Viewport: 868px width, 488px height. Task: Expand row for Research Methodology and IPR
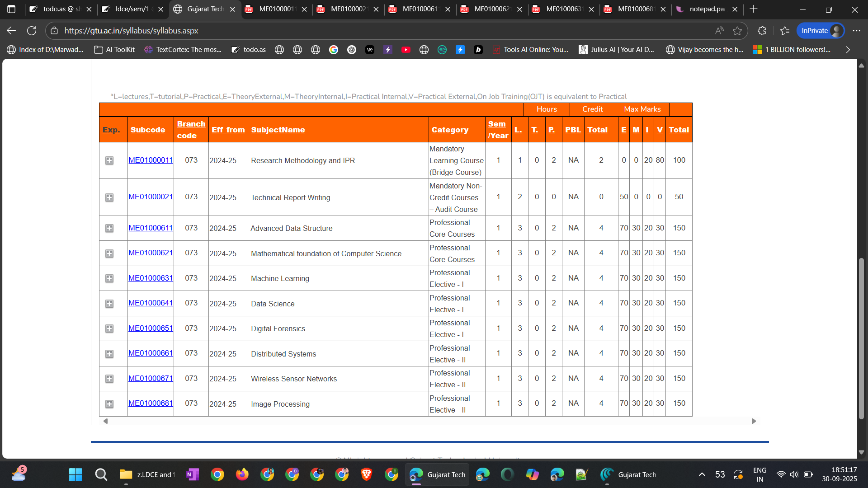[109, 160]
